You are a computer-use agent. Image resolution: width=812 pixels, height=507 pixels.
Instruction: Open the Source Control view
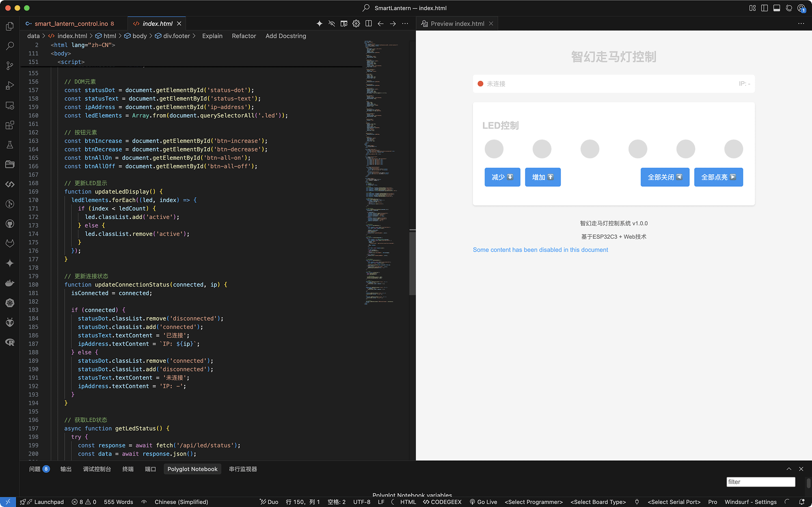[10, 66]
